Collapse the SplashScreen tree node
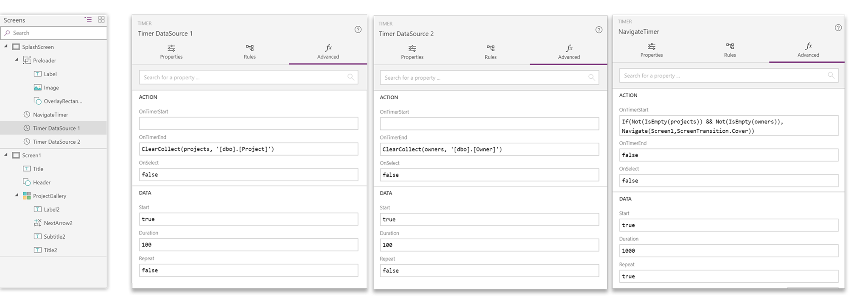The height and width of the screenshot is (304, 868). (6, 47)
